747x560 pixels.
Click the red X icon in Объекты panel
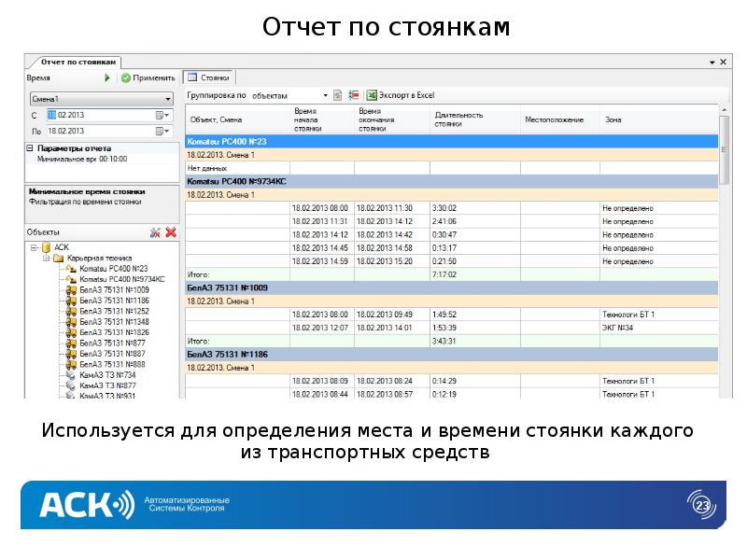(x=169, y=231)
